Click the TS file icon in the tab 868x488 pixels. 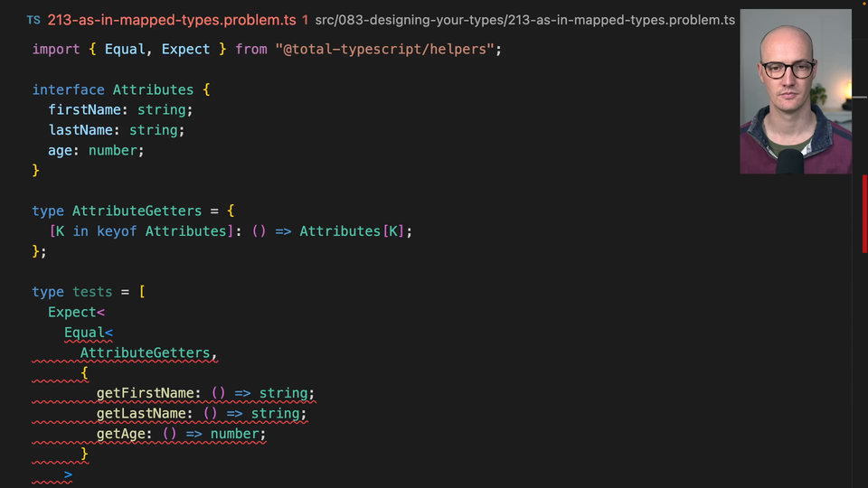point(33,20)
